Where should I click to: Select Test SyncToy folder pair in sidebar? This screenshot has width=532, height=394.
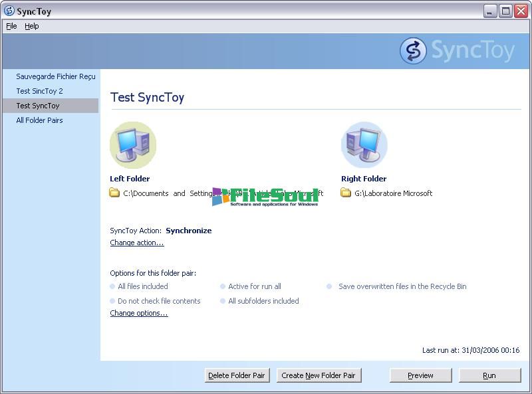[x=51, y=106]
